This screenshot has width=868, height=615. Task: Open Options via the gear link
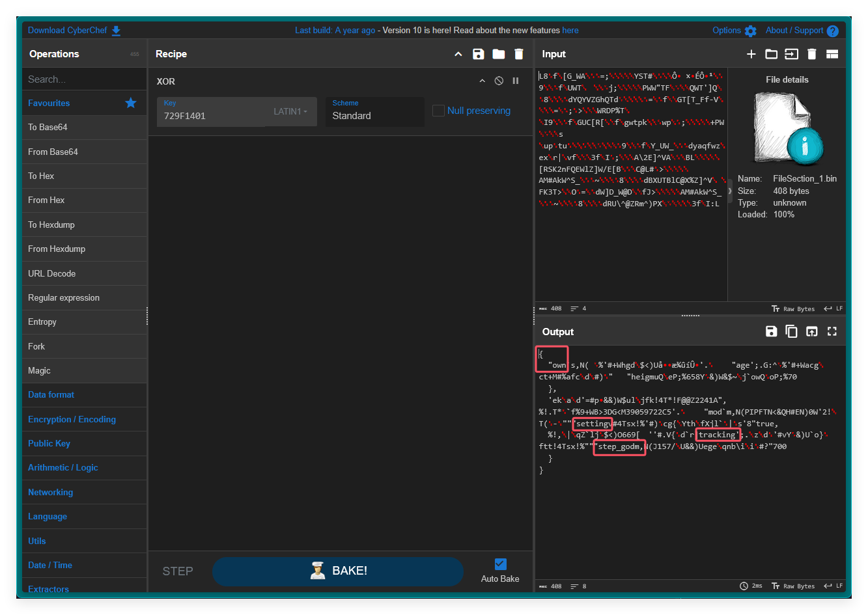(735, 31)
